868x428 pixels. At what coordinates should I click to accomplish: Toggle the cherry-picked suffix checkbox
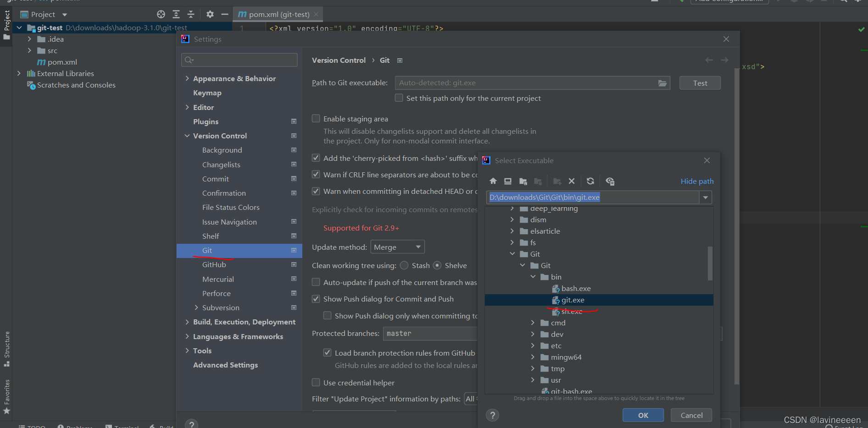pos(316,158)
